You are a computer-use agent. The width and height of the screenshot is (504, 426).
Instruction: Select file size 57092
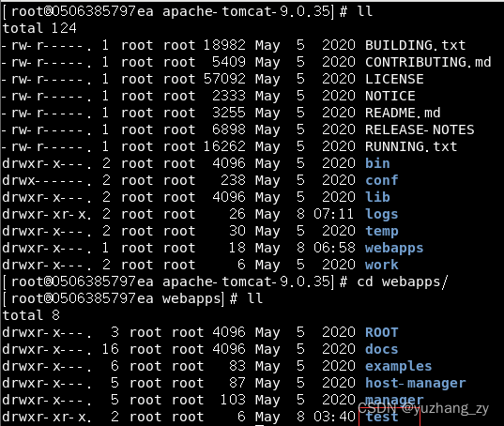pos(224,79)
